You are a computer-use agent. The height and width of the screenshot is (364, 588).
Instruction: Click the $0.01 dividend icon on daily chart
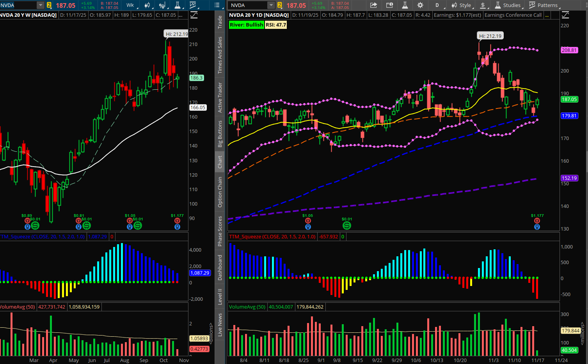pos(346,226)
